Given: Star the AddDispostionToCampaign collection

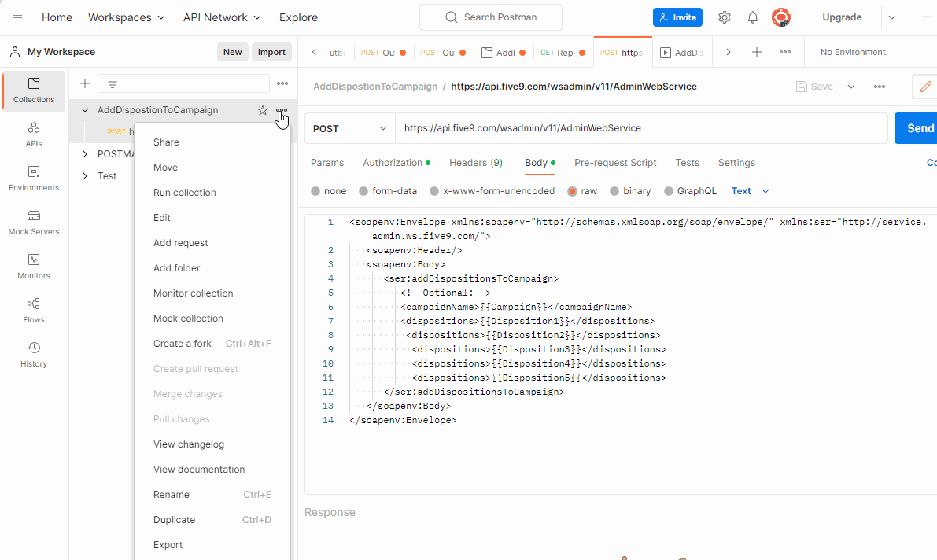Looking at the screenshot, I should point(262,110).
